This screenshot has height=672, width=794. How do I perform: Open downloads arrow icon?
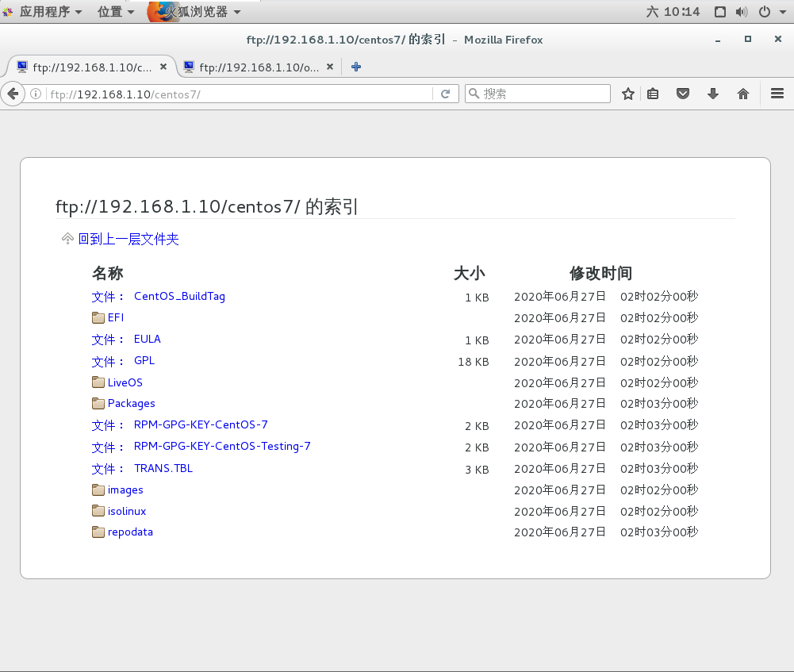point(713,94)
